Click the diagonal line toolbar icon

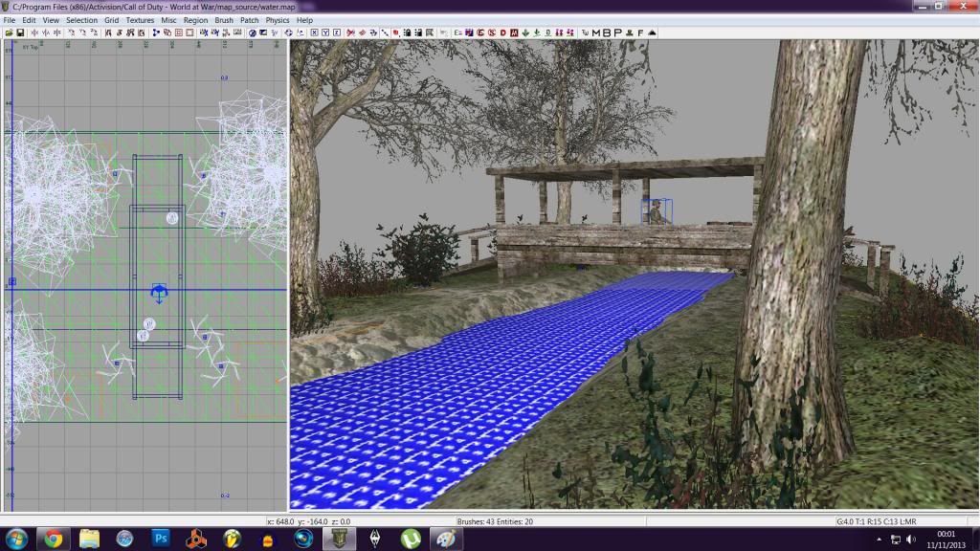point(385,33)
